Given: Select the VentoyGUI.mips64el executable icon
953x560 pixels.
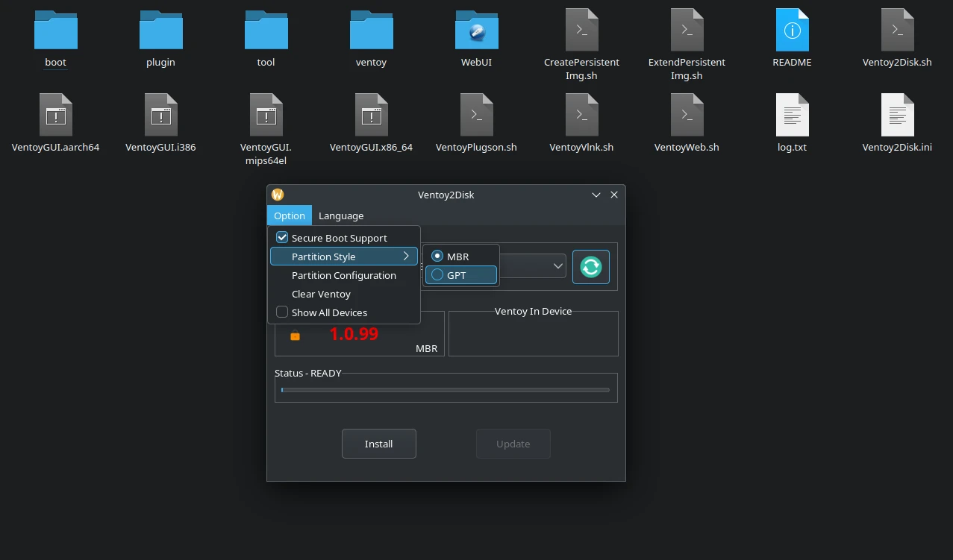Looking at the screenshot, I should coord(266,115).
